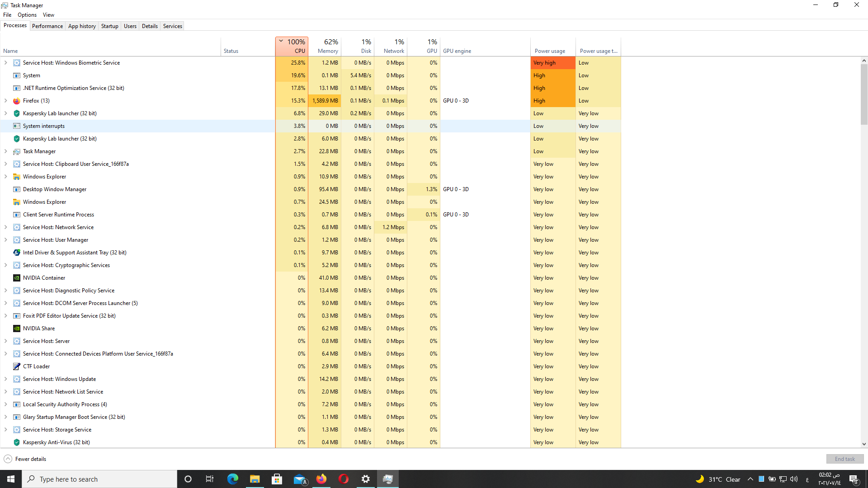
Task: Switch to the Performance tab
Action: pyautogui.click(x=47, y=26)
